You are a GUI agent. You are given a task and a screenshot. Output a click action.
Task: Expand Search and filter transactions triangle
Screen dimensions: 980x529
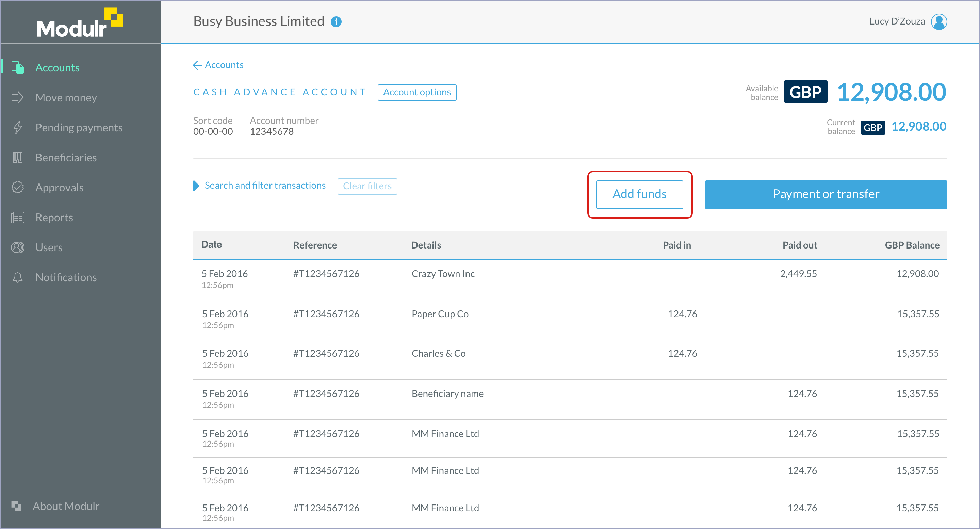[x=196, y=186]
